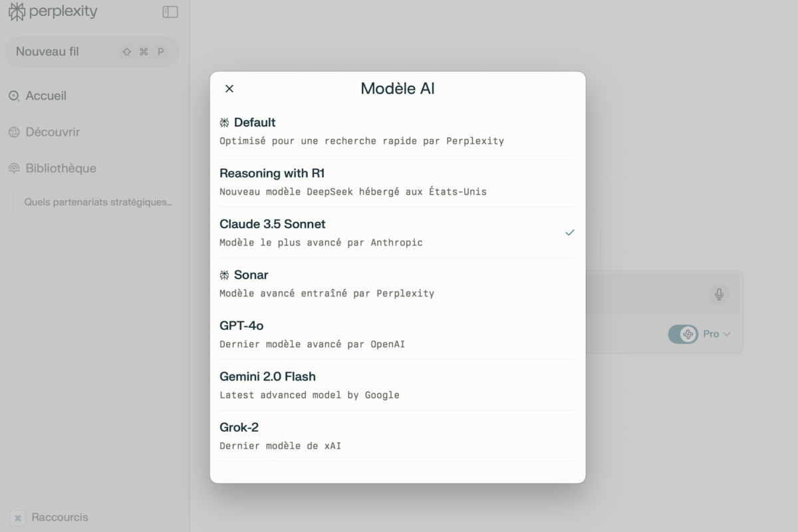Open thread Quels partenariats stratégiques
The image size is (798, 532).
coord(98,202)
